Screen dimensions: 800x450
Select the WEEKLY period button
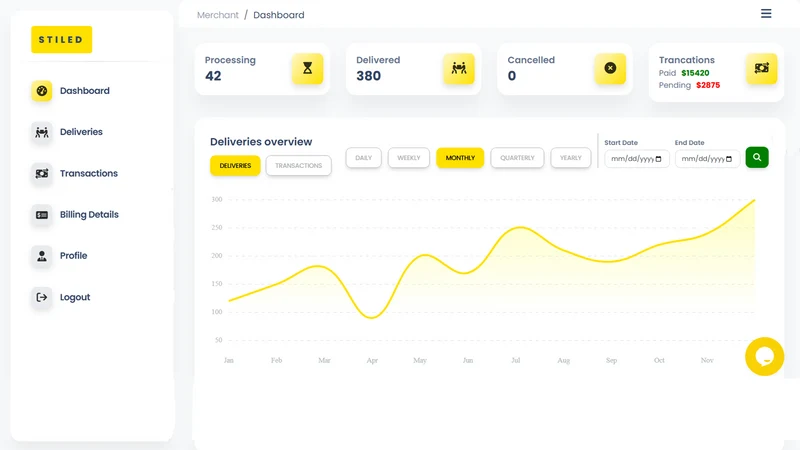coord(409,158)
